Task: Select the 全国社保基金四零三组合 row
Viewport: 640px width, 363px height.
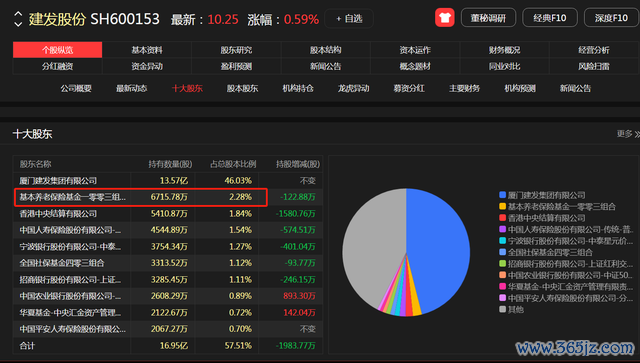Action: (x=168, y=263)
